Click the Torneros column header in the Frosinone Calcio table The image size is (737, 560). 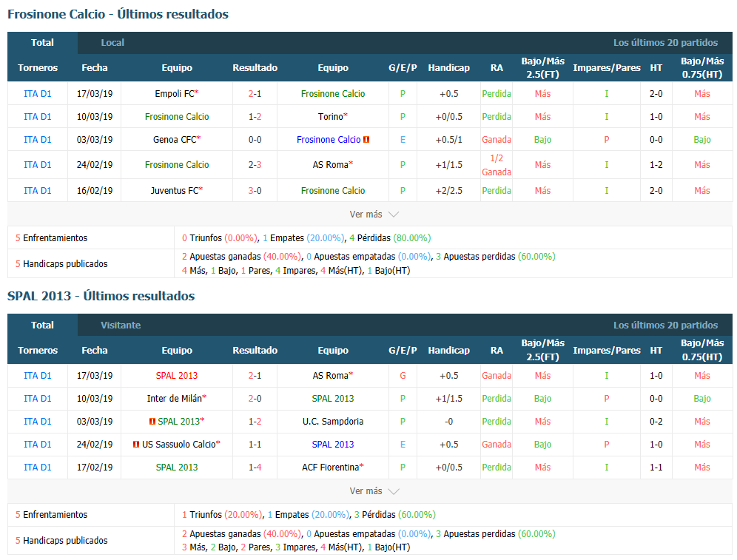(38, 68)
